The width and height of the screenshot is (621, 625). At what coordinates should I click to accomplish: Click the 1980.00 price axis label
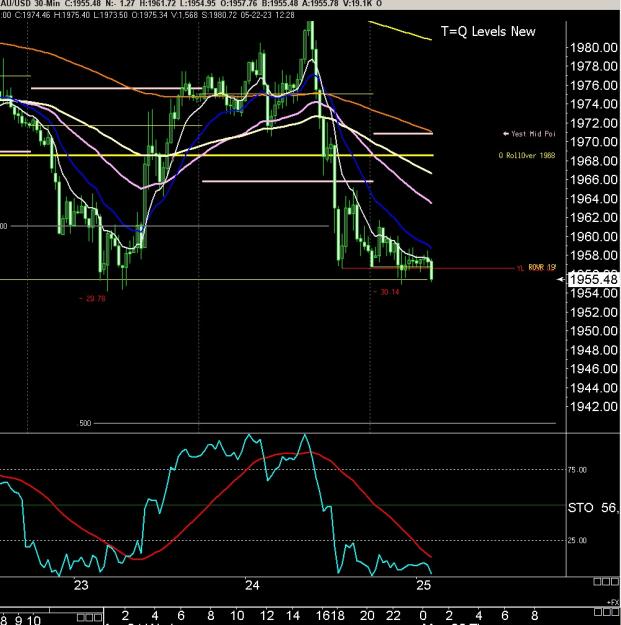pyautogui.click(x=594, y=48)
